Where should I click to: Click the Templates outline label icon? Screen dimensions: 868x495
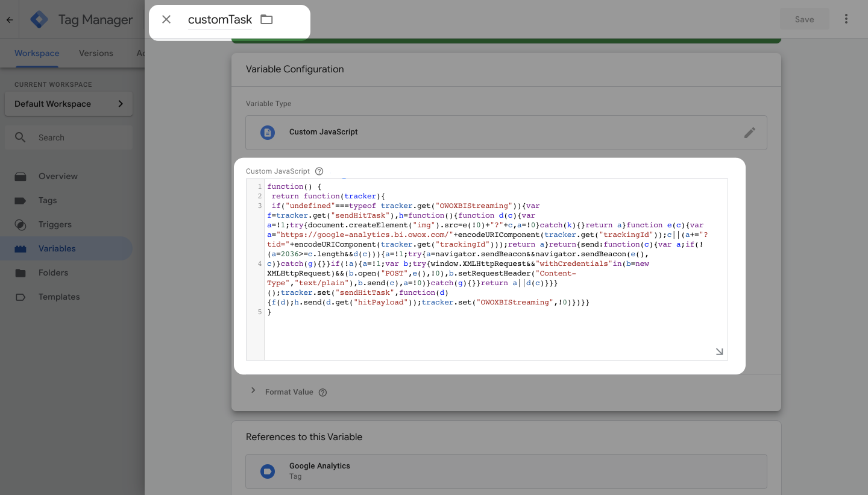[20, 297]
